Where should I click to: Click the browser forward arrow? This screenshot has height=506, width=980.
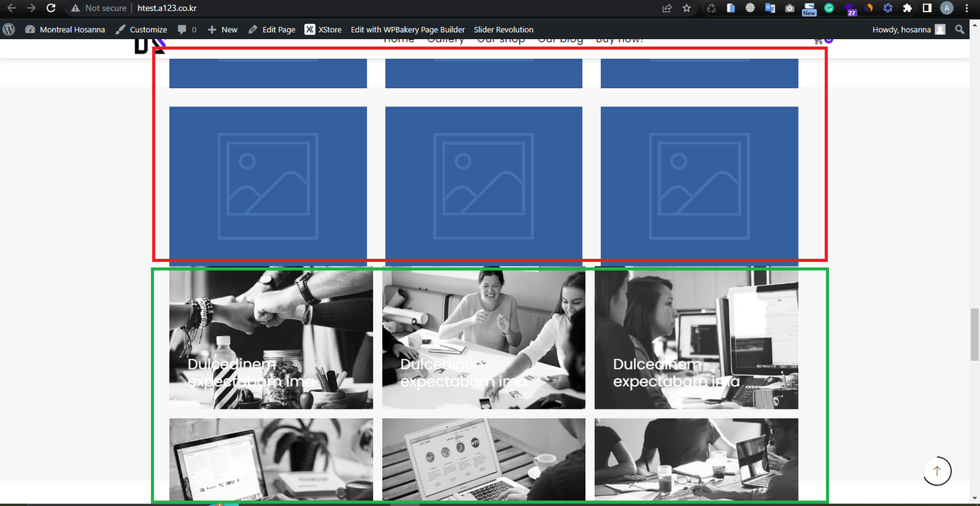[31, 8]
